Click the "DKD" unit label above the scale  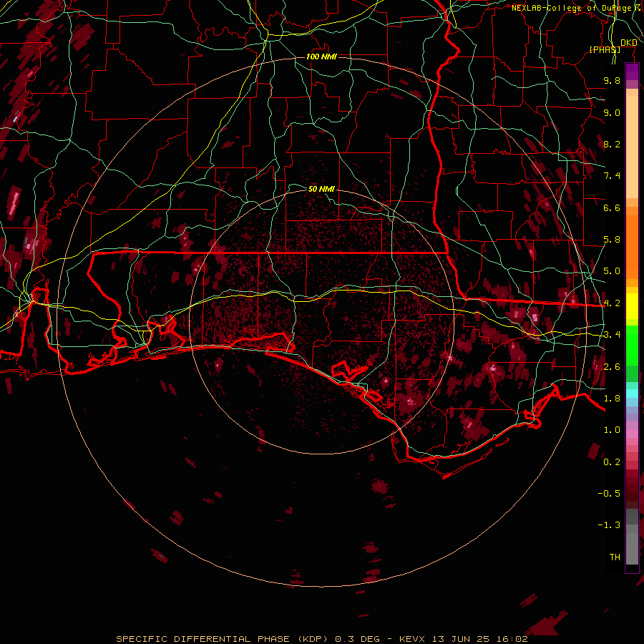point(628,43)
